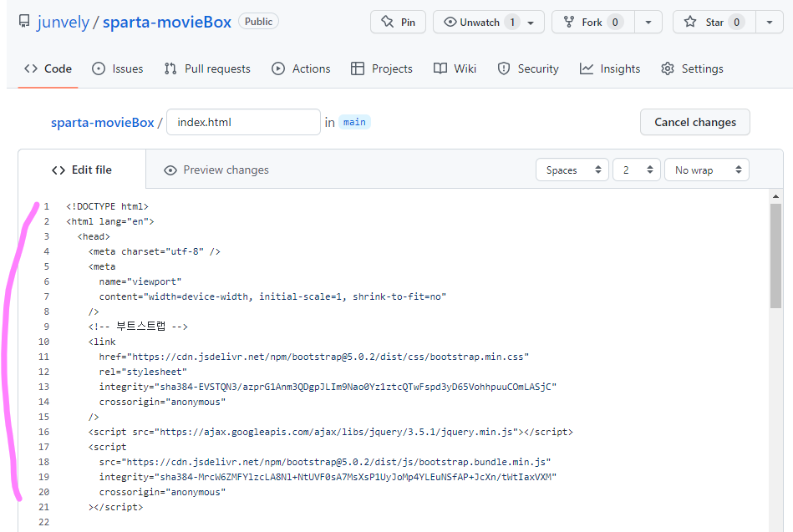Open the junvely user profile link
Screen dimensions: 793x532
pos(64,23)
